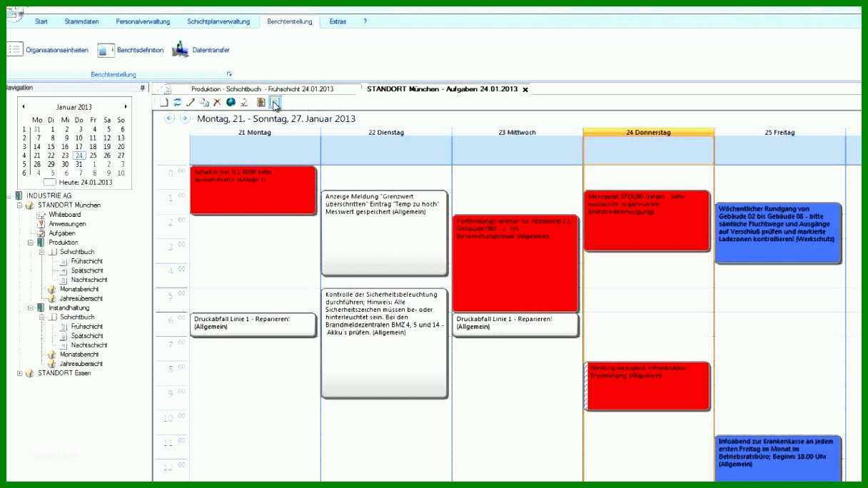The width and height of the screenshot is (868, 488).
Task: Show the previous month in the mini calendar
Action: [x=24, y=107]
